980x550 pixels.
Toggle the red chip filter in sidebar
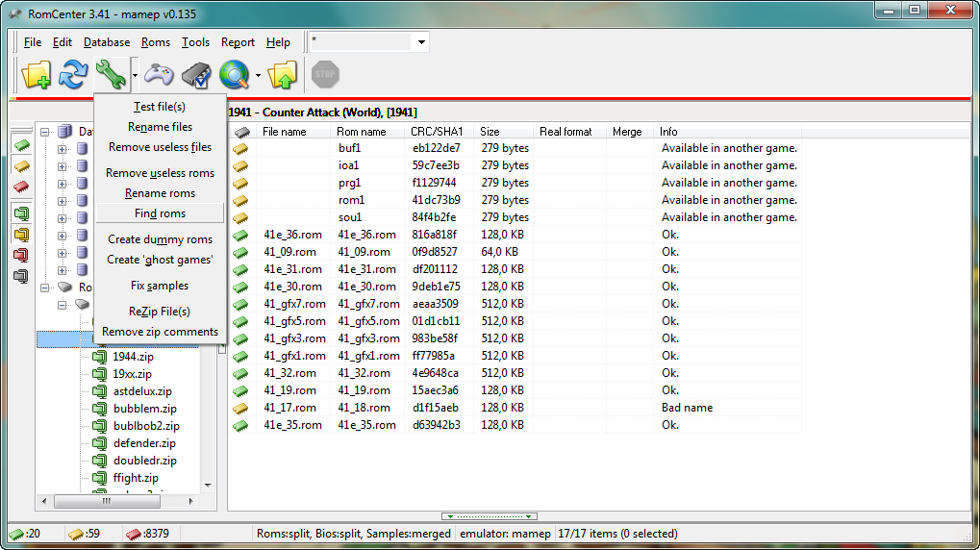point(20,187)
